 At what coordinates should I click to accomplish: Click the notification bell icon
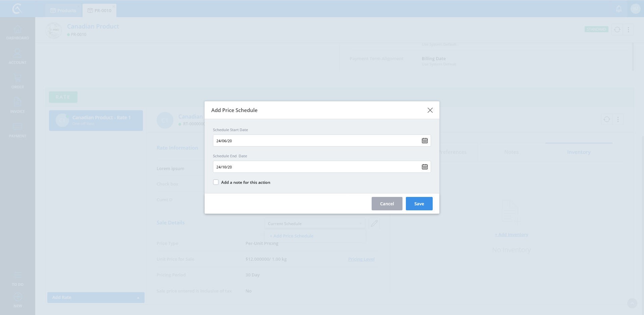(619, 9)
